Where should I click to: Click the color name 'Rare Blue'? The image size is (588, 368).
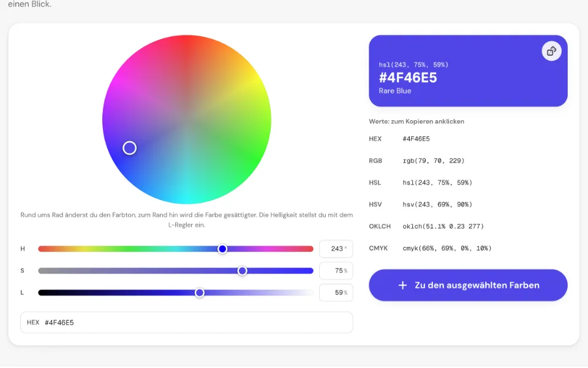click(x=395, y=91)
